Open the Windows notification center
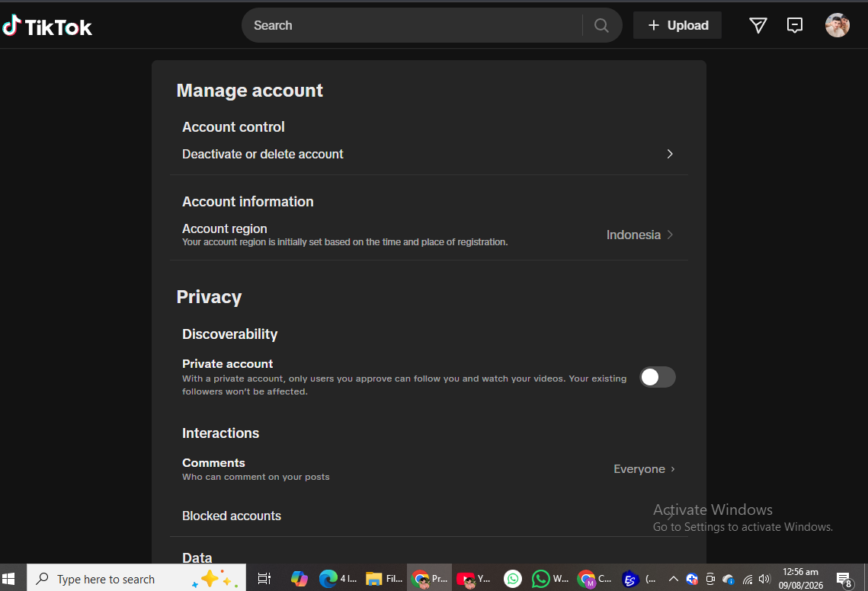This screenshot has height=591, width=868. (844, 580)
